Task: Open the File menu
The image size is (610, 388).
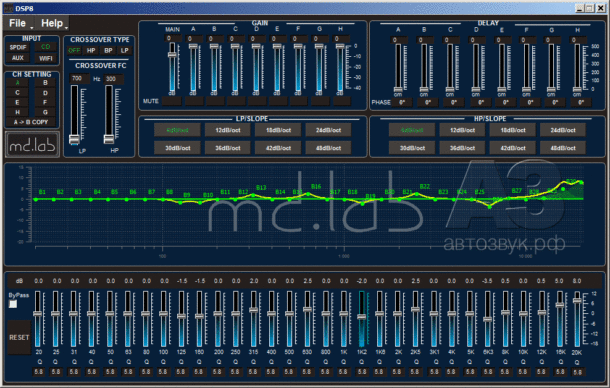Action: 19,23
